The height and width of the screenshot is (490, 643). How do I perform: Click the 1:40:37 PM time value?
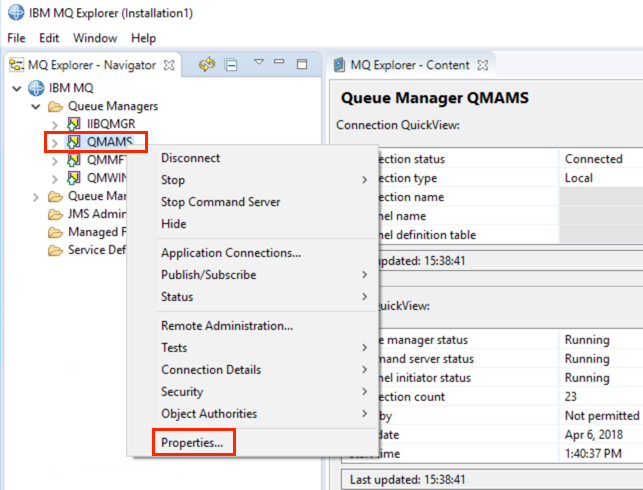(x=593, y=454)
